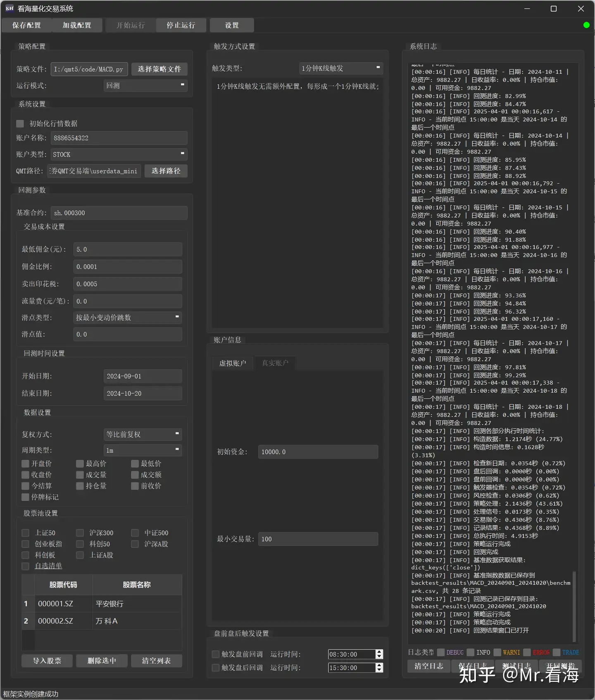Click 最小交易量 input showing 100
This screenshot has height=700, width=595.
coord(318,539)
